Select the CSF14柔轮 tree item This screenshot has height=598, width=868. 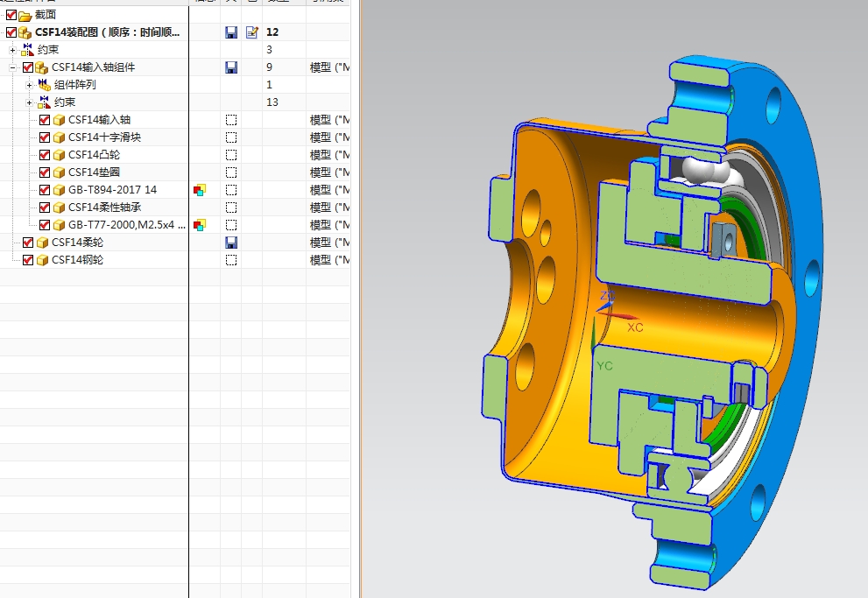pyautogui.click(x=77, y=243)
